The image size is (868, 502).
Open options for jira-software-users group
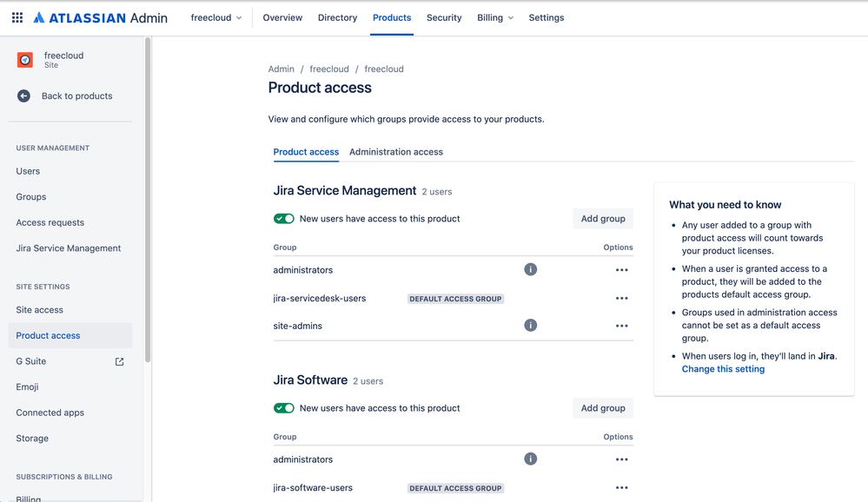[x=621, y=487]
